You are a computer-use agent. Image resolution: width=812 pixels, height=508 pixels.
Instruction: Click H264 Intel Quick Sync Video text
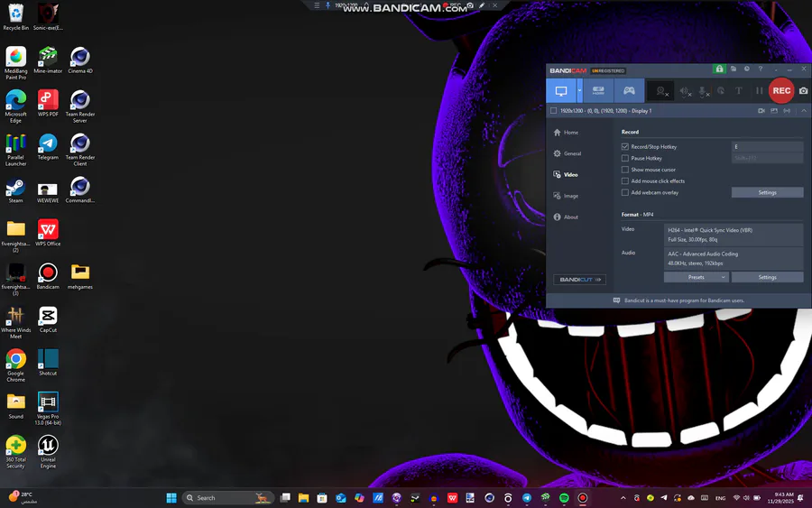click(x=710, y=230)
